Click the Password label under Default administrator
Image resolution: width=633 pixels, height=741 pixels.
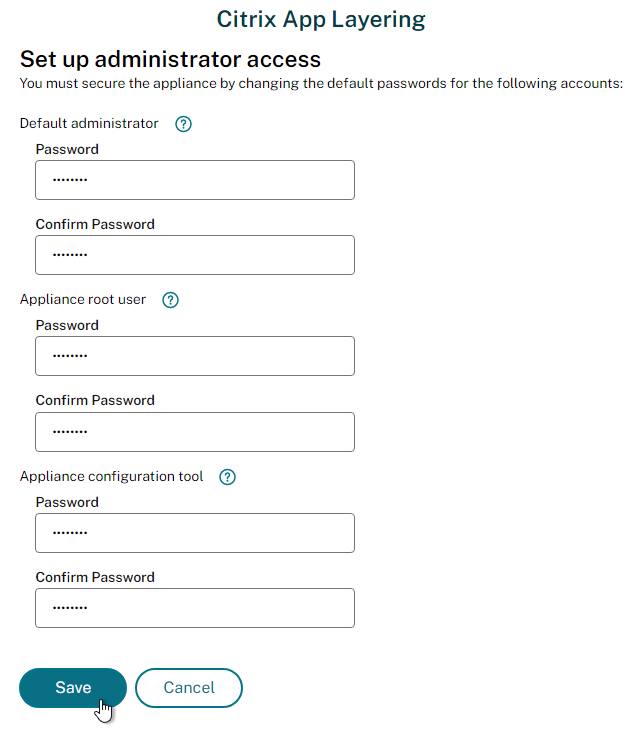67,149
